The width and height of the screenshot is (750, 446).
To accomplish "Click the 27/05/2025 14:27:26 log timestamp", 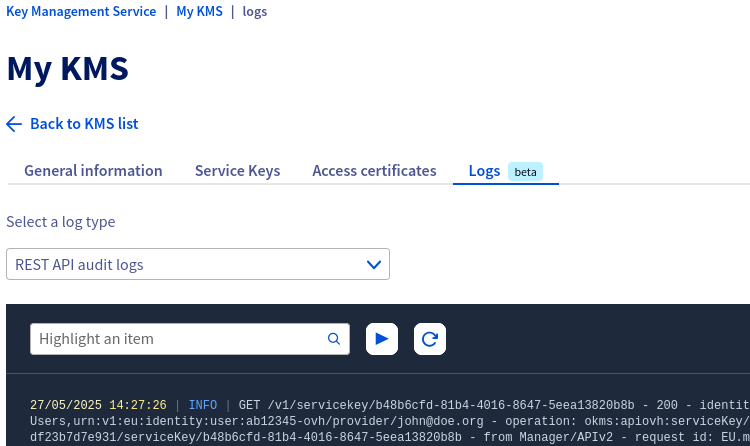I will coord(98,405).
